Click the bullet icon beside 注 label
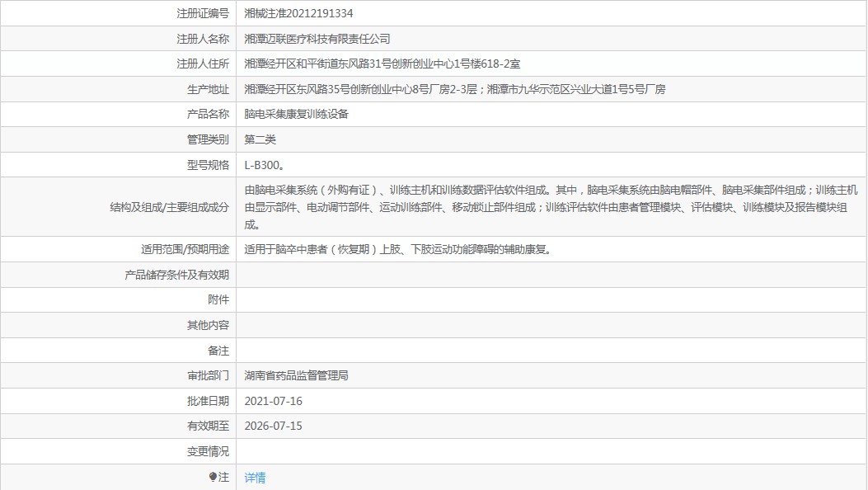Image resolution: width=868 pixels, height=490 pixels. (213, 477)
